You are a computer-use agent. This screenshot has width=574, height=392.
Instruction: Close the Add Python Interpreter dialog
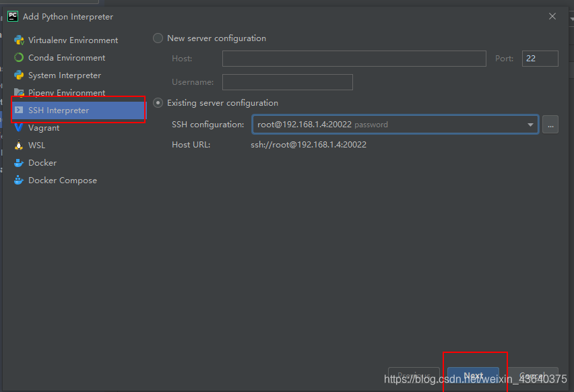coord(552,16)
